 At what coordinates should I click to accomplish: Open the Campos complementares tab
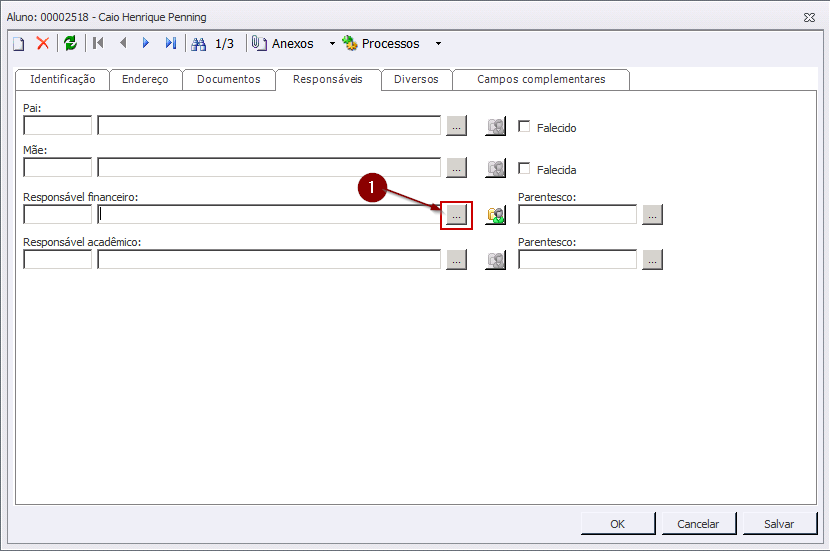point(541,80)
